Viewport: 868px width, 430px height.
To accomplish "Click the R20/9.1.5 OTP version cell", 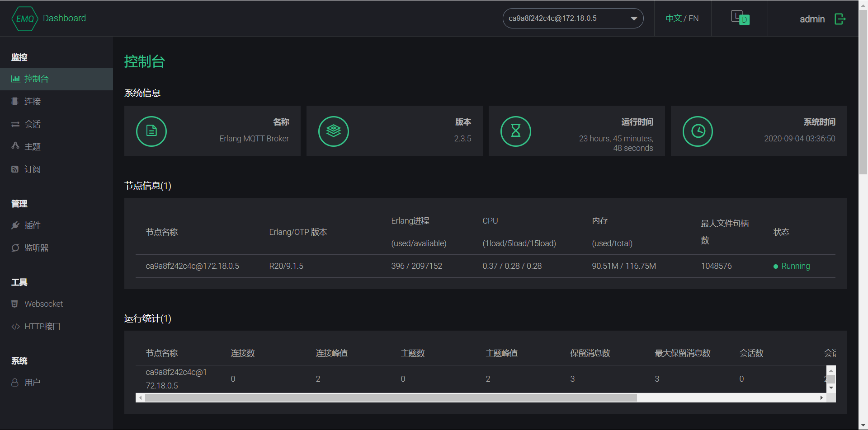I will coord(286,266).
